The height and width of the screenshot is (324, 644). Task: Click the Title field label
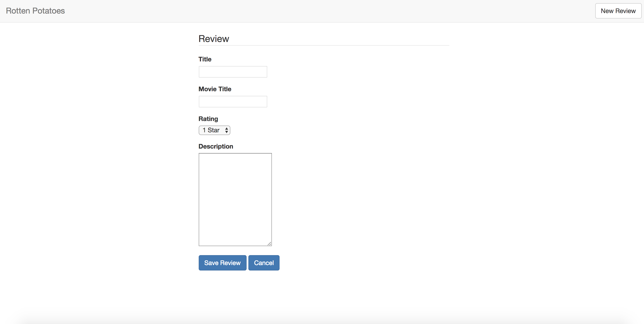[205, 59]
